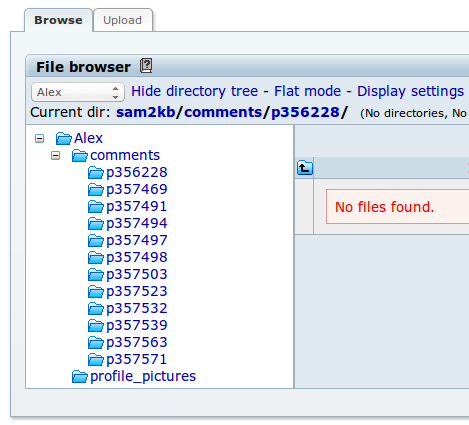Click Hide directory tree link
This screenshot has width=469, height=425.
(195, 91)
